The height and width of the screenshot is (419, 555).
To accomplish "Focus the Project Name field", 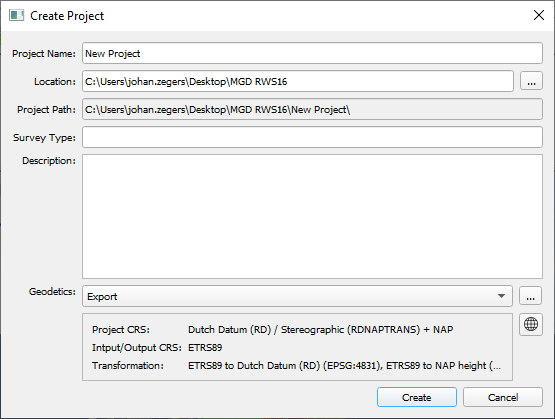I will click(x=312, y=53).
